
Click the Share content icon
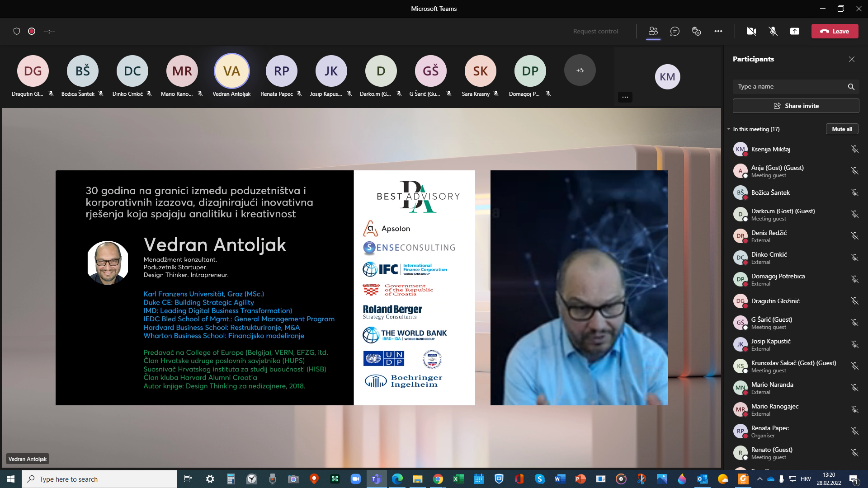pyautogui.click(x=794, y=31)
